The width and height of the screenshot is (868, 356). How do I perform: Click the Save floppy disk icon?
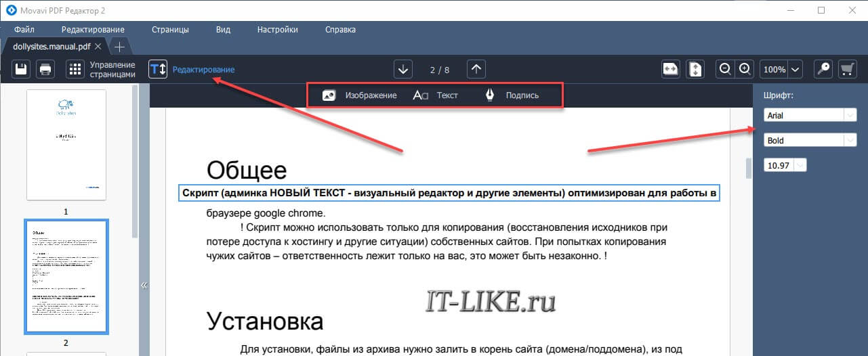coord(21,69)
